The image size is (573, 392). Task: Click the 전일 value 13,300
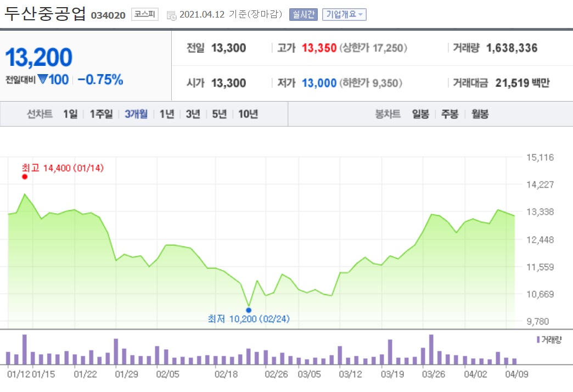pyautogui.click(x=229, y=48)
